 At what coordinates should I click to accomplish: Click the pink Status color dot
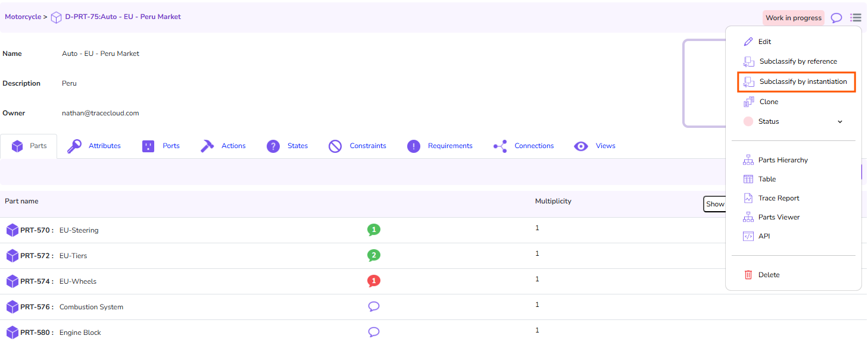pyautogui.click(x=748, y=121)
